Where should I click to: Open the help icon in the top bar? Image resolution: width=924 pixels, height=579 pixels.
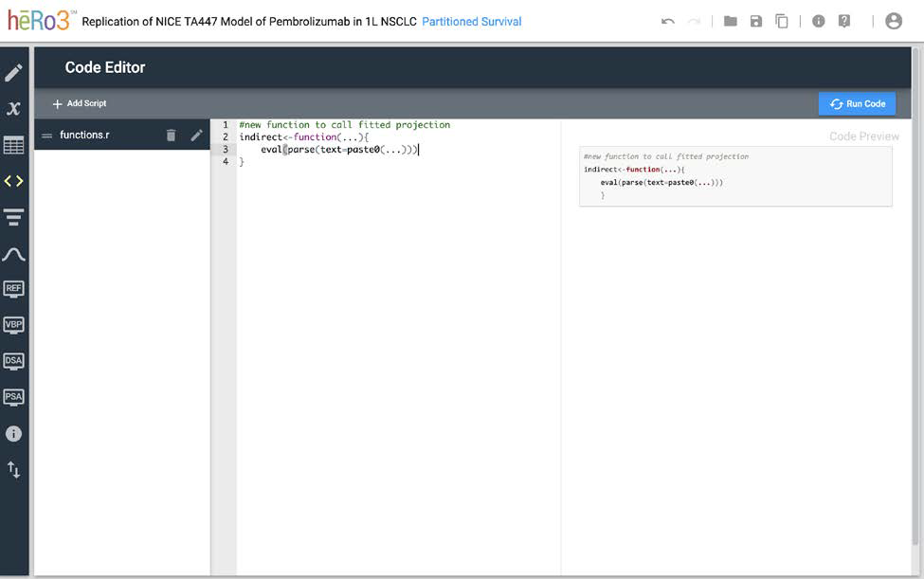pos(843,19)
